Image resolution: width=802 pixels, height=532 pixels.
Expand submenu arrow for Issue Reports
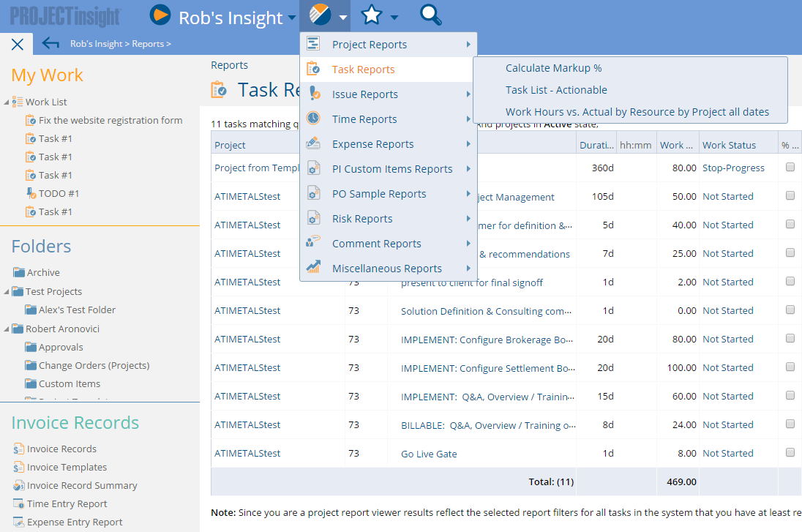point(468,94)
